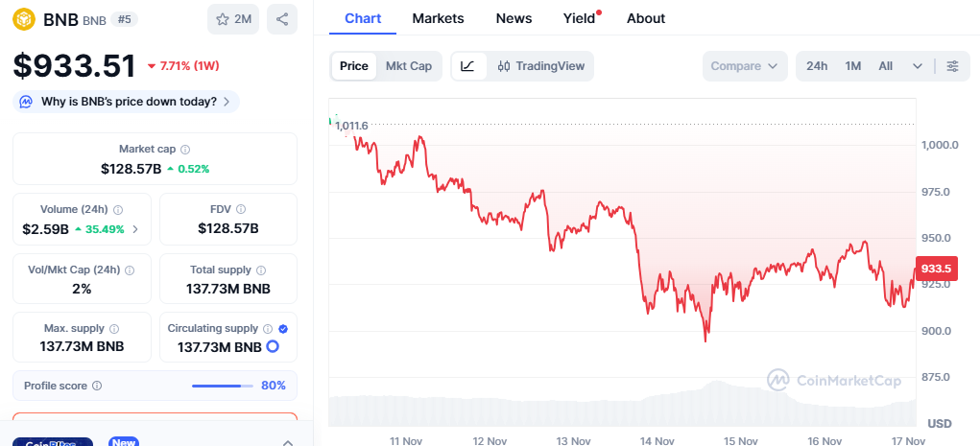Expand the time range chevron after All
Viewport: 980px width, 446px height.
[x=918, y=66]
